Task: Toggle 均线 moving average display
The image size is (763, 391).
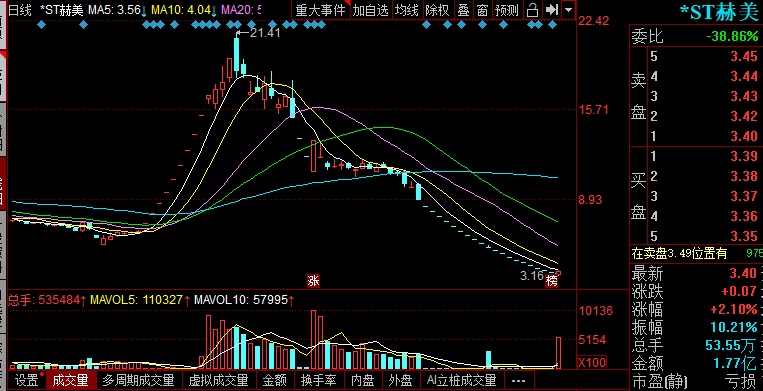Action: pos(406,9)
